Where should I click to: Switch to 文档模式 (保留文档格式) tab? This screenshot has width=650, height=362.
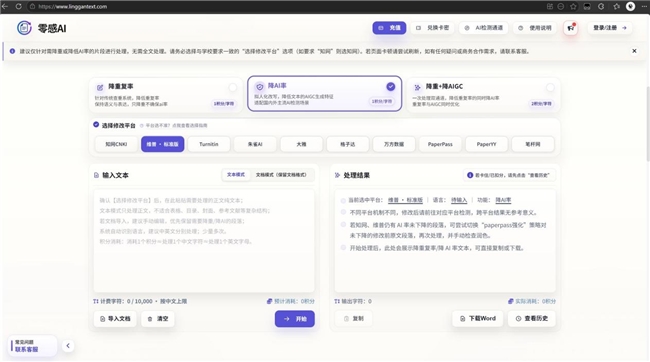[x=281, y=175]
